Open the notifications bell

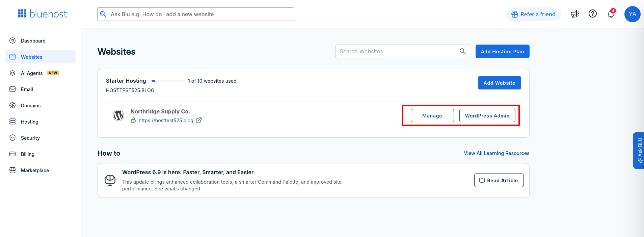(x=611, y=14)
